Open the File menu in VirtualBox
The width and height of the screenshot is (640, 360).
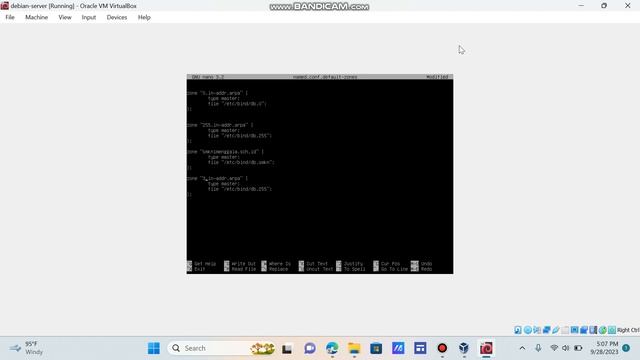tap(10, 17)
